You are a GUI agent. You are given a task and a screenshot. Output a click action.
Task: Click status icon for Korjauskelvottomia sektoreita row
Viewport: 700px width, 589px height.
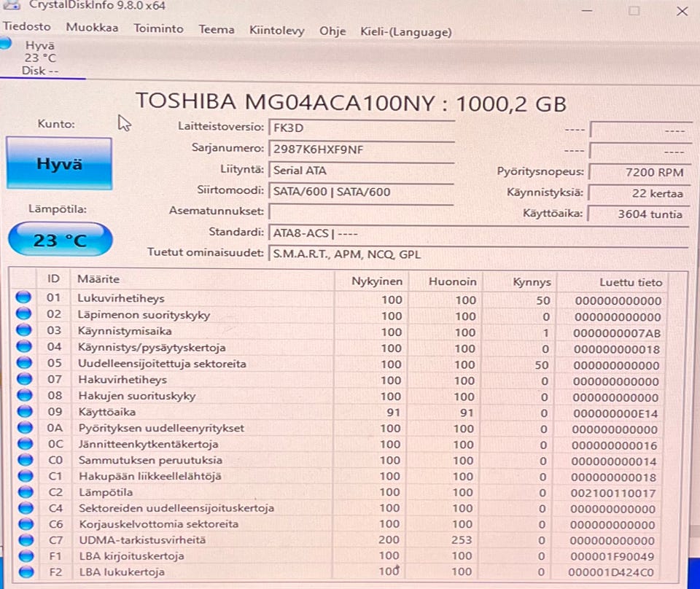tap(26, 524)
